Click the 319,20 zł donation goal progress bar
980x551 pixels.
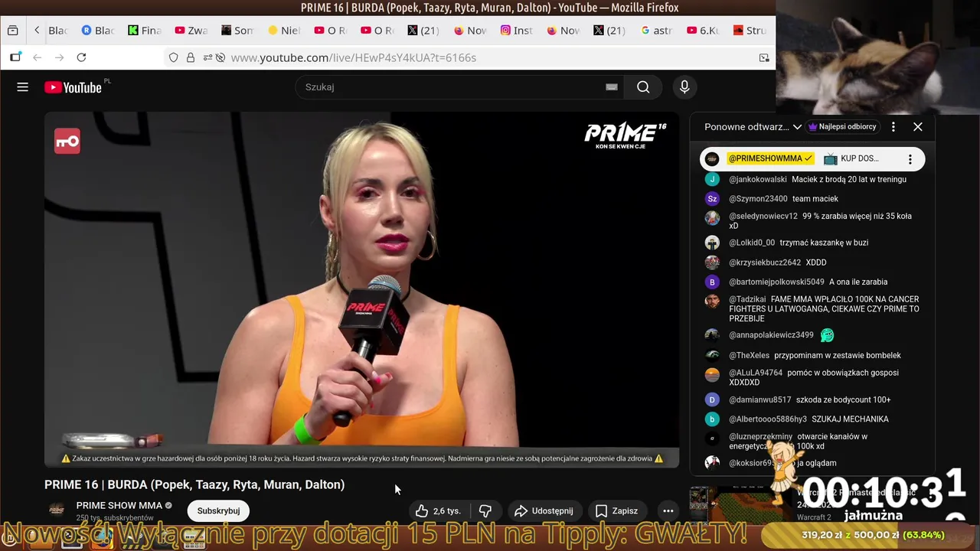pos(871,535)
